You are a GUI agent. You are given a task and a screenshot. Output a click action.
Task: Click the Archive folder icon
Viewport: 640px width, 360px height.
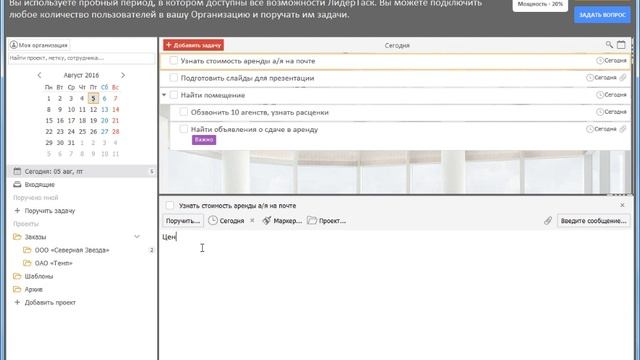[17, 289]
